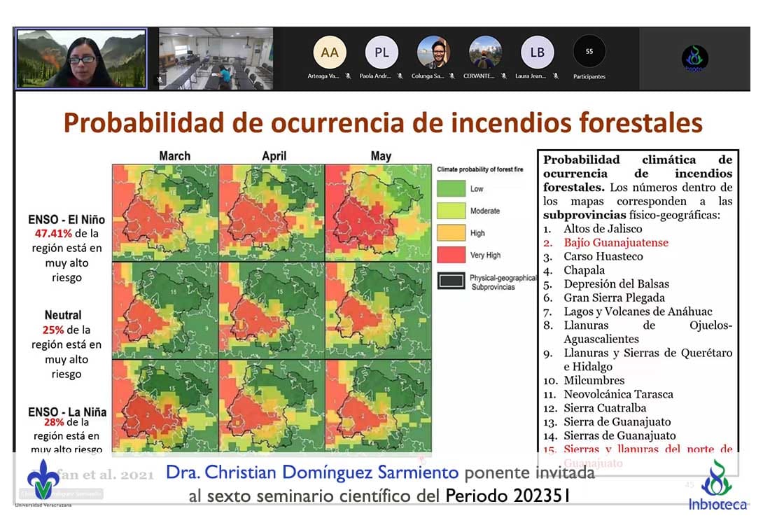Click muted mic icon beside Arteaga name
763x532 pixels.
tap(347, 76)
